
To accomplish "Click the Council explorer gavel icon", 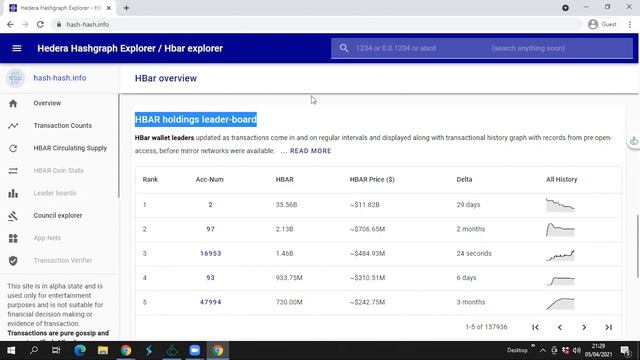I will click(13, 216).
